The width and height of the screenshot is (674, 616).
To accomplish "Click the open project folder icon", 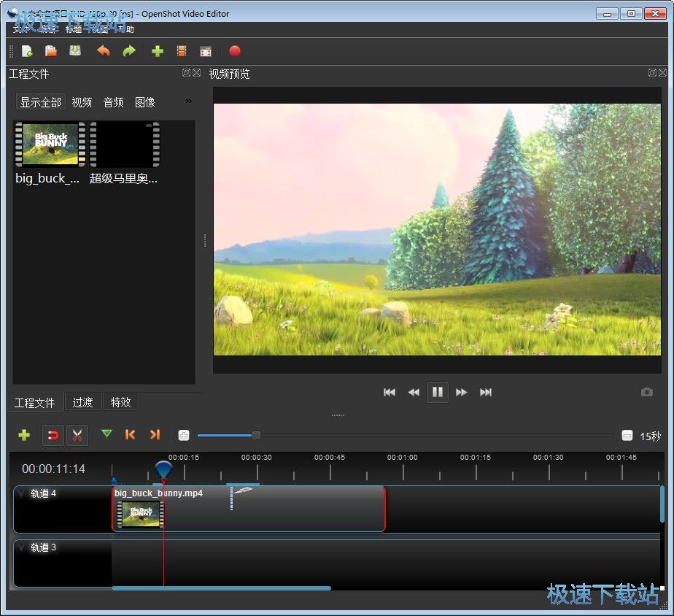I will click(51, 51).
